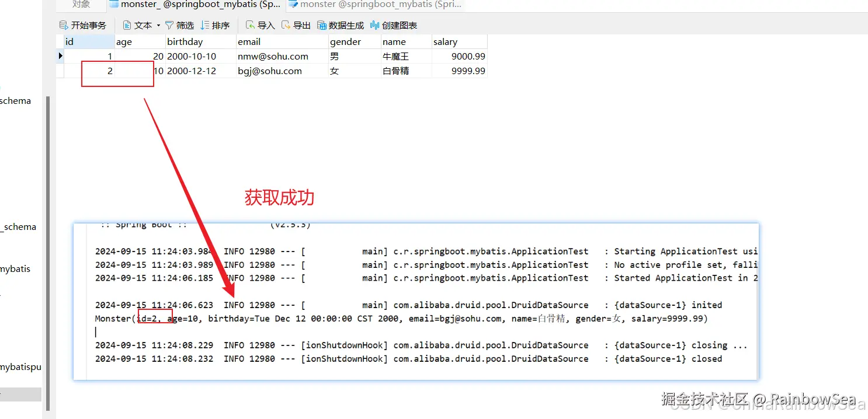This screenshot has height=419, width=868.
Task: Switch to the monster @springboot_mybatis tab
Action: [375, 5]
